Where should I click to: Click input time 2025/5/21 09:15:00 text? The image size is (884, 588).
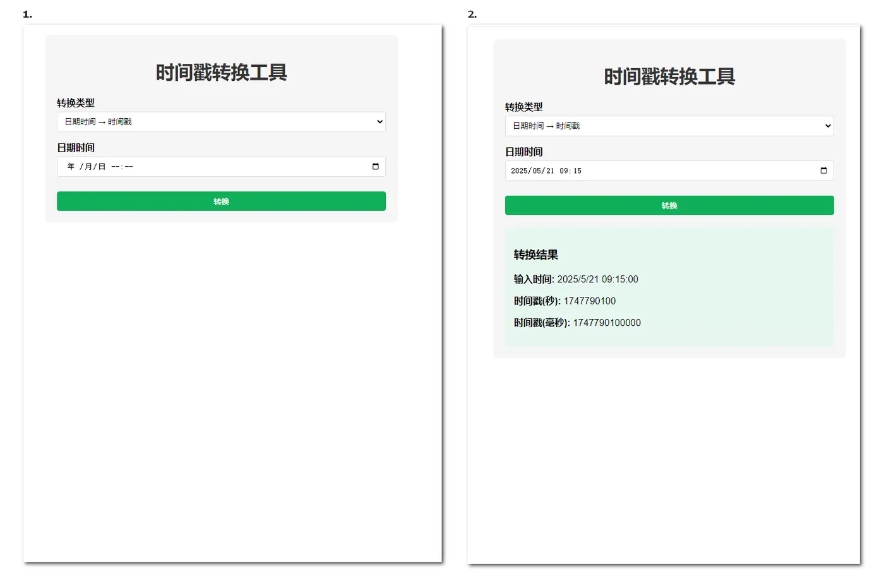597,279
